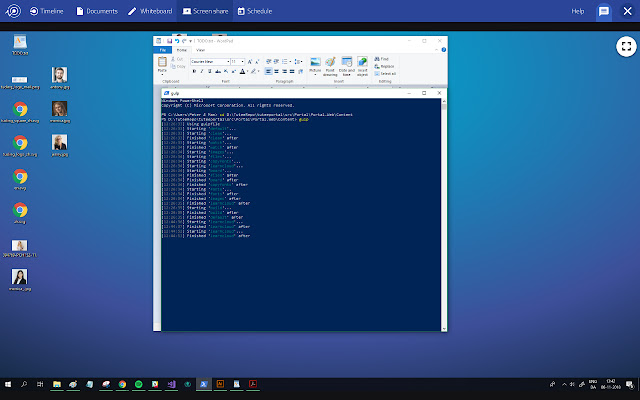Click Cut in WordPad Clipboard group
Viewport: 640px width, 400px height.
tap(177, 59)
